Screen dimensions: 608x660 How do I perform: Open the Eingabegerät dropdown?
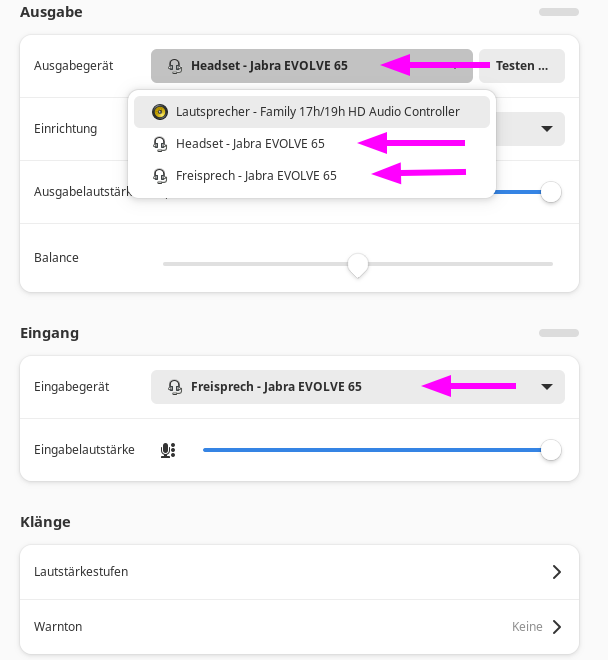click(358, 387)
